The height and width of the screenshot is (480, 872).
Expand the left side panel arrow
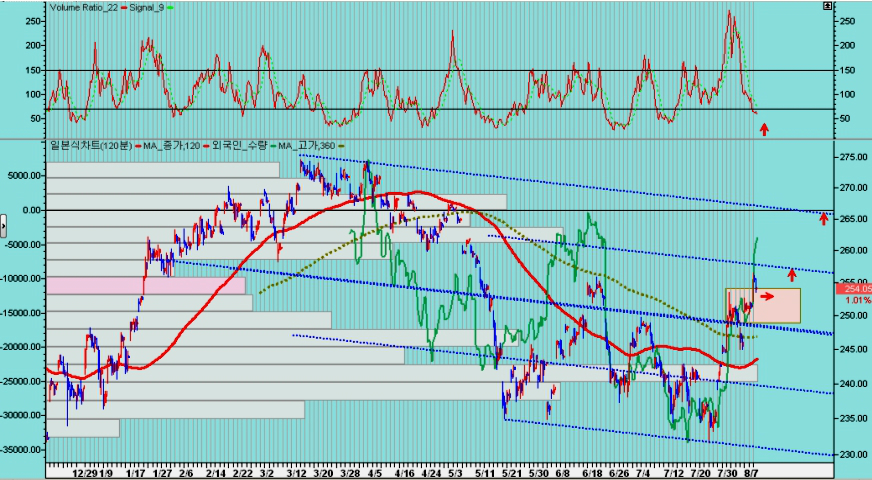pos(3,225)
